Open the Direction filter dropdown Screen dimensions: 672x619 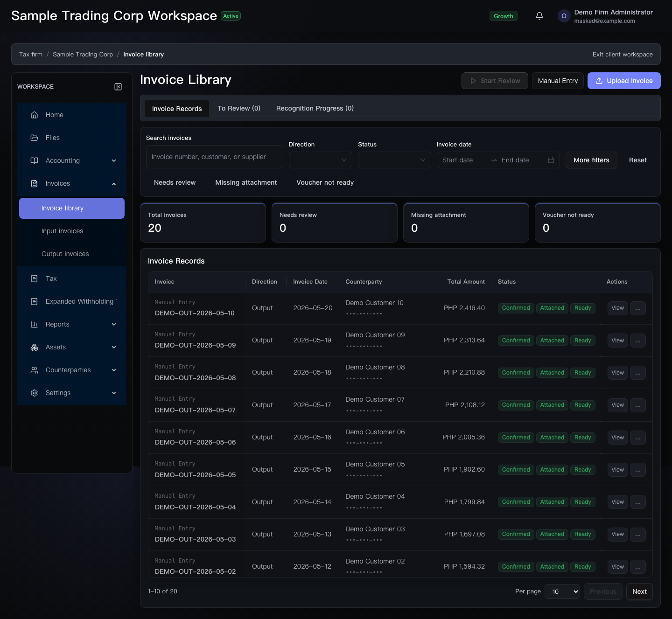(321, 160)
